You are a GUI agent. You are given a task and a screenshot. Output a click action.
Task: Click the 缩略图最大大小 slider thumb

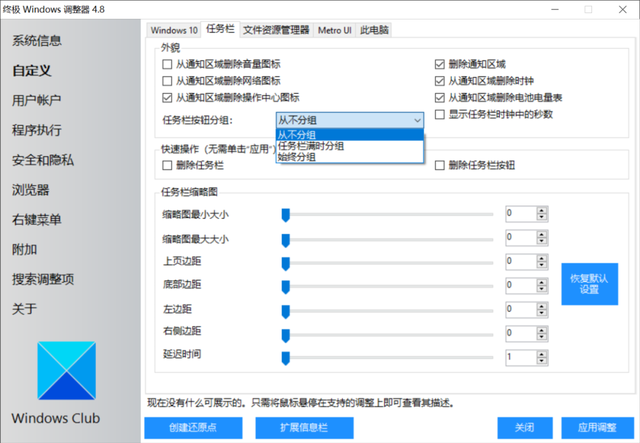286,240
